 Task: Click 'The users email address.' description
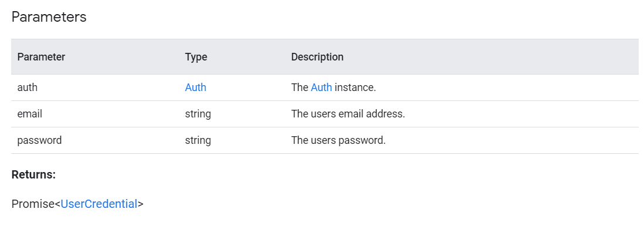(x=348, y=114)
